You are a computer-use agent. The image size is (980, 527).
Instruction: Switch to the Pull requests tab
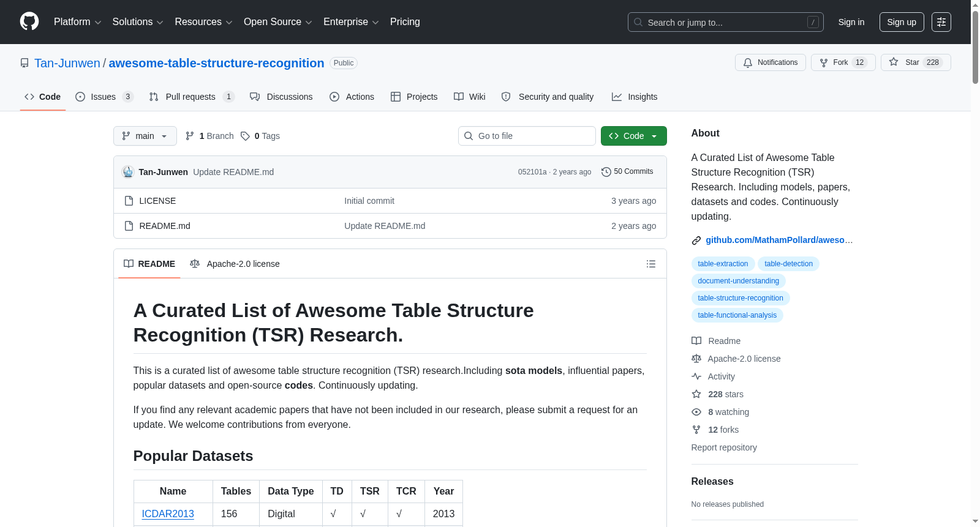click(192, 97)
